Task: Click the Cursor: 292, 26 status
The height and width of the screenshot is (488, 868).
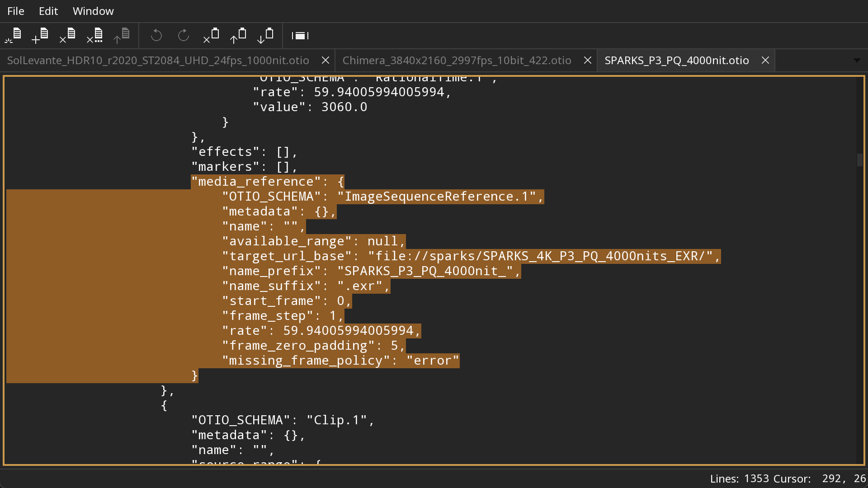Action: [820, 479]
